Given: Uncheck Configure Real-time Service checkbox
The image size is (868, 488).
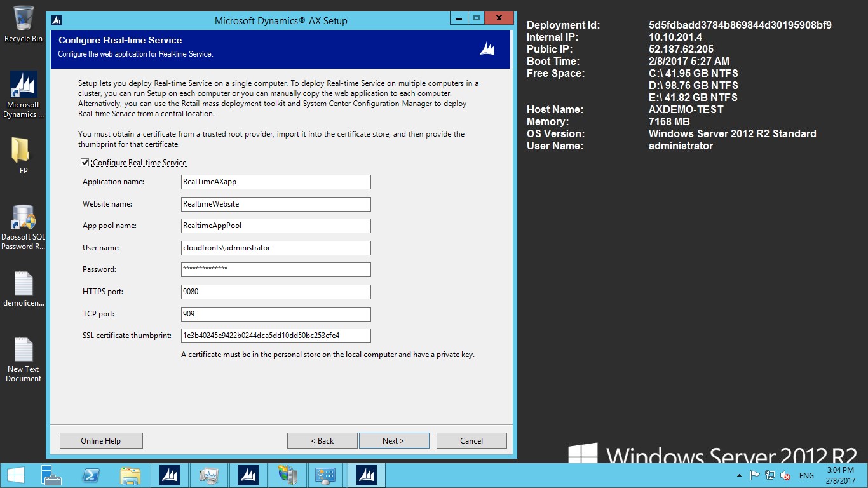Looking at the screenshot, I should pos(85,163).
